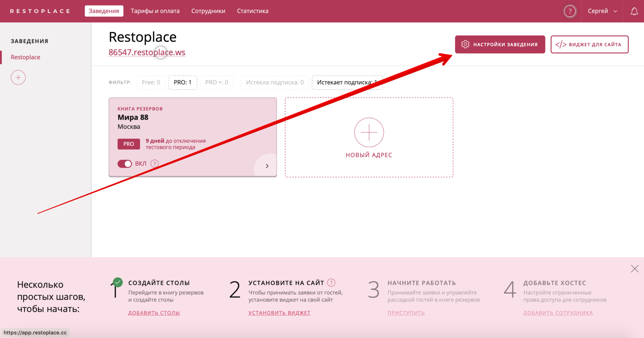Viewport: 644px width, 338px height.
Task: Go to the Сотрудники section
Action: pyautogui.click(x=208, y=11)
